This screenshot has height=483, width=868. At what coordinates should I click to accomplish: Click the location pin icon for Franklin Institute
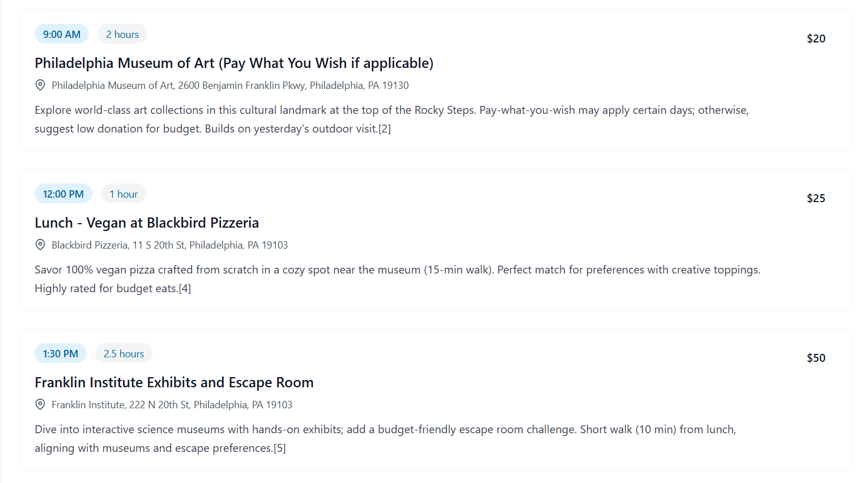[40, 404]
